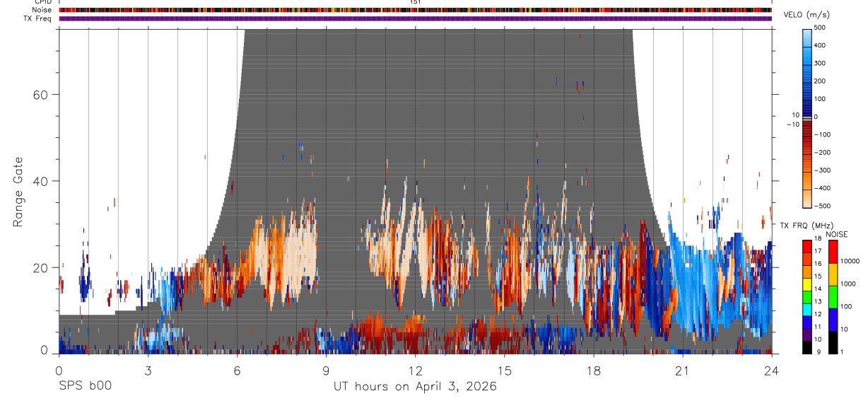The height and width of the screenshot is (401, 868).
Task: Click the -300 tick on velocity scale
Action: click(823, 170)
